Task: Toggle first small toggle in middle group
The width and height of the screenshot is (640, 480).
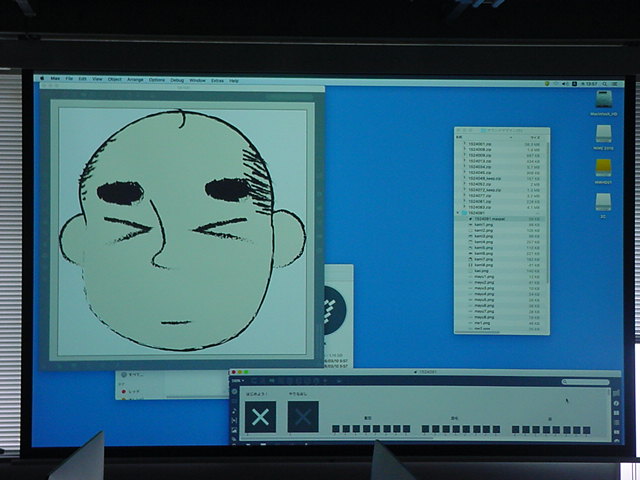Action: click(x=425, y=429)
